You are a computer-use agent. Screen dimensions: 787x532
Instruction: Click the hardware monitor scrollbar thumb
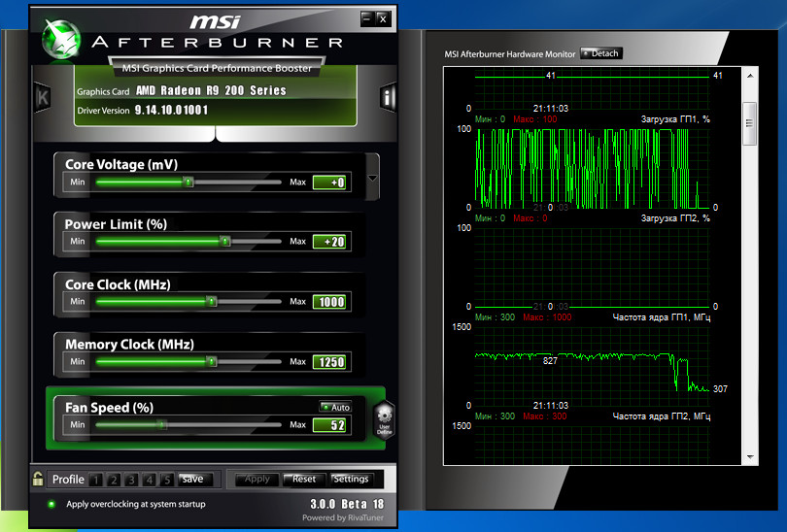(749, 123)
